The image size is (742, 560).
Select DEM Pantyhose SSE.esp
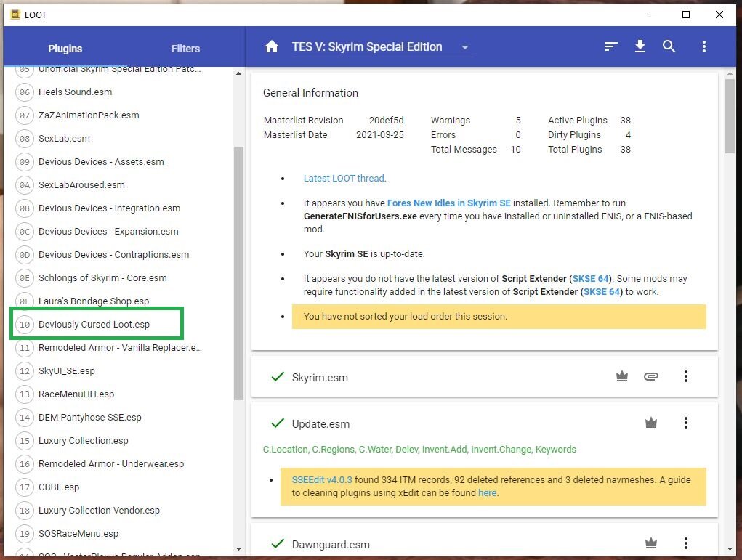tap(90, 417)
